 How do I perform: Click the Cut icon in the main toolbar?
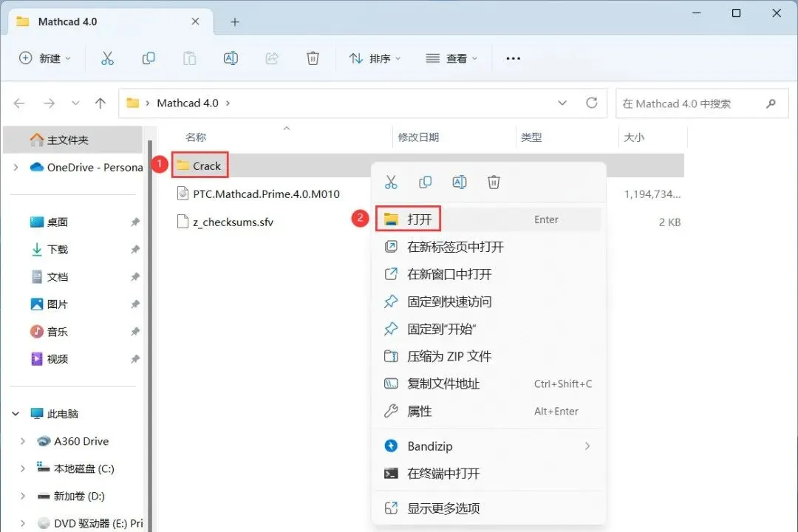click(x=107, y=58)
